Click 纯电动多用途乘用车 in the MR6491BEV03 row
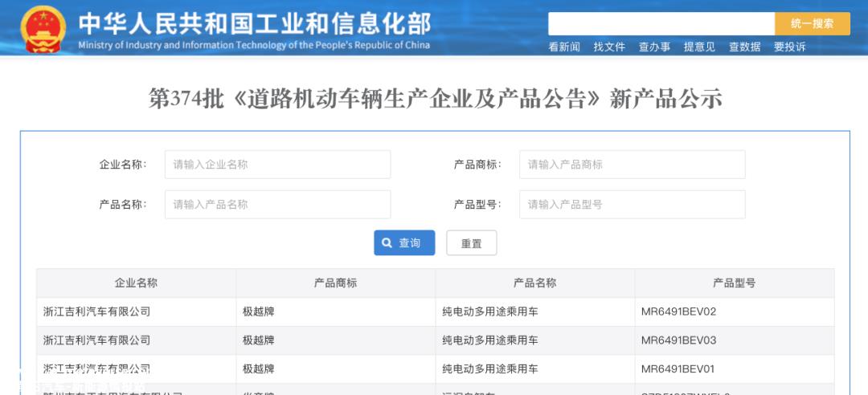Image resolution: width=868 pixels, height=395 pixels. tap(490, 340)
